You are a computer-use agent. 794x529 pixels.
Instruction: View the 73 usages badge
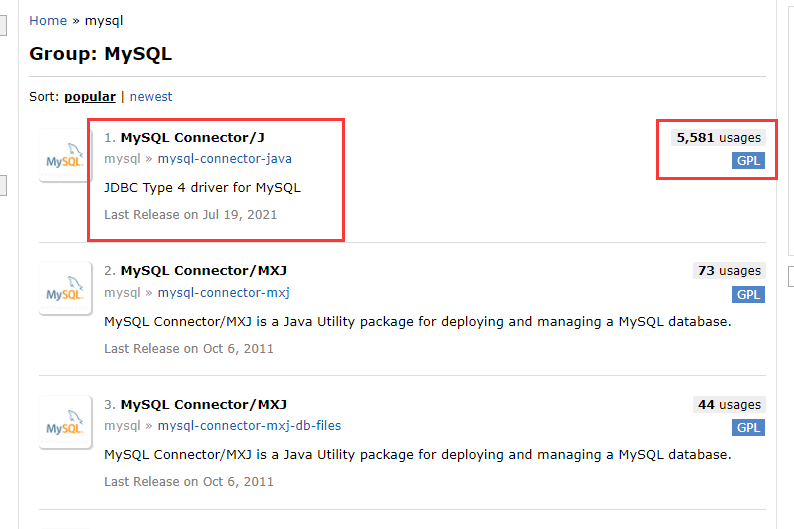[x=728, y=271]
